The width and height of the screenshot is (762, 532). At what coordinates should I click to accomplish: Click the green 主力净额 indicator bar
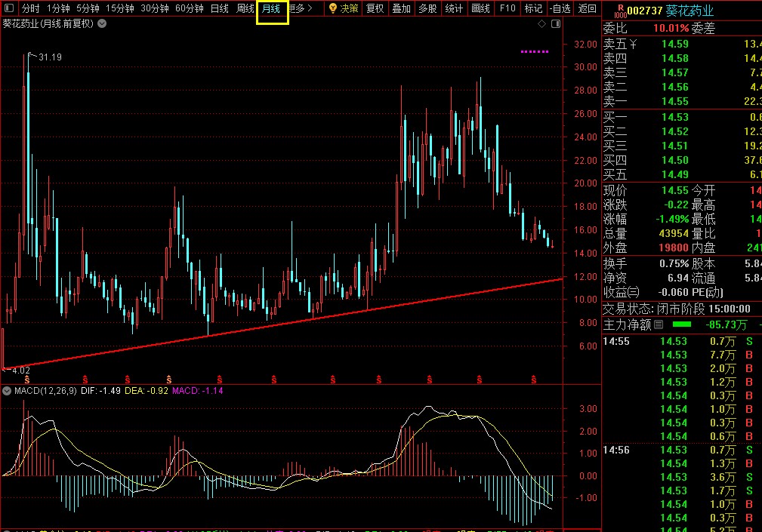tap(681, 324)
